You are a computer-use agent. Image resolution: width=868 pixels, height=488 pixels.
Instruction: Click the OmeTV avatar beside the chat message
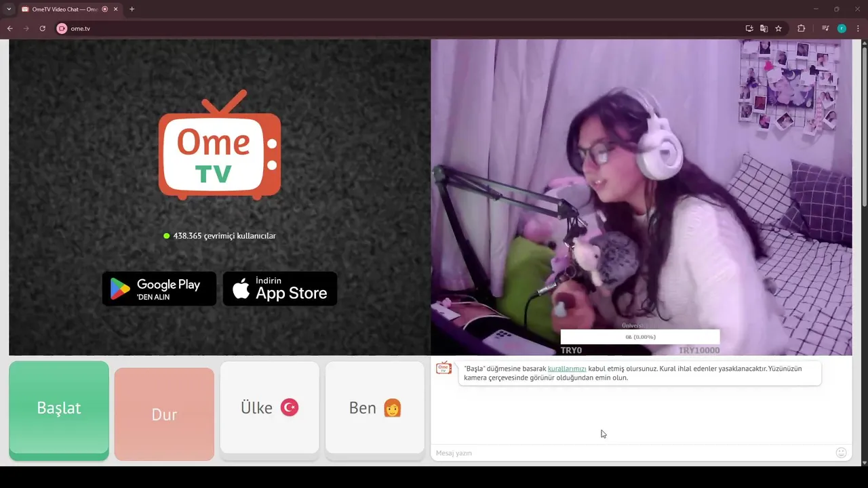click(443, 368)
